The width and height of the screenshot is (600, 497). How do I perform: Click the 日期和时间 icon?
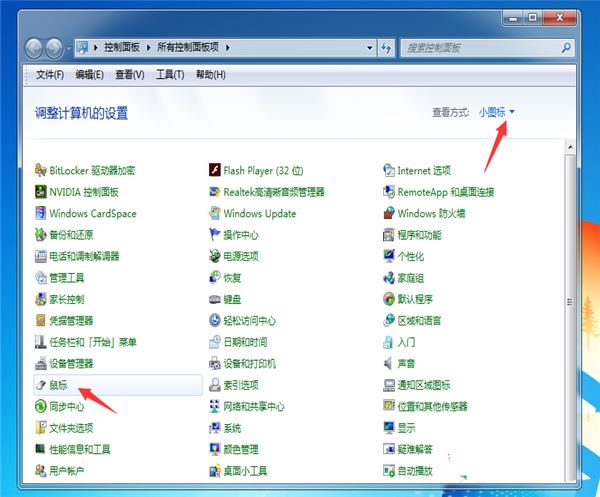pyautogui.click(x=215, y=342)
